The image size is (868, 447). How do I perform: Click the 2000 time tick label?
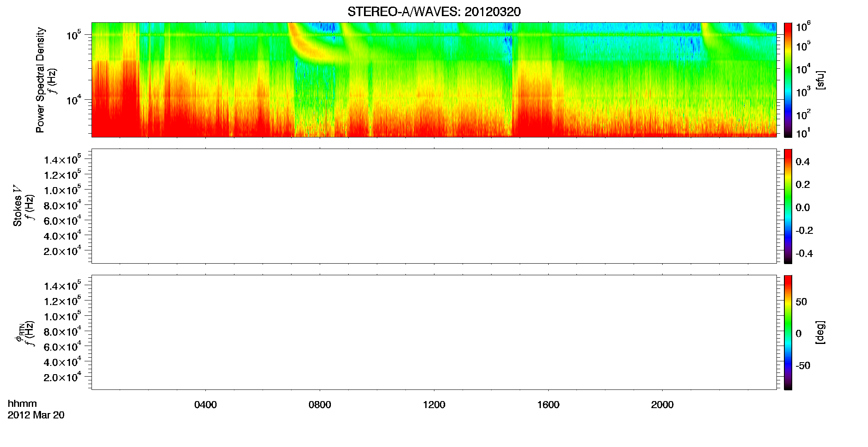[x=662, y=405]
